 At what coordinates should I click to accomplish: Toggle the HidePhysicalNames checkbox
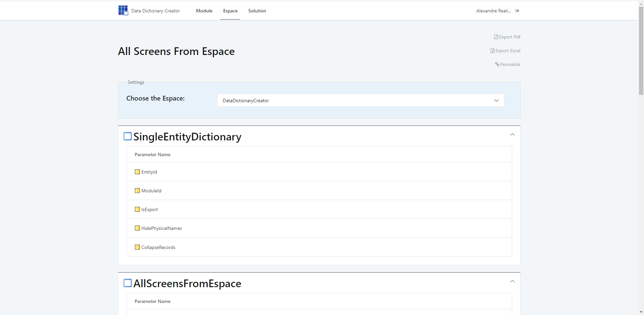coord(137,228)
